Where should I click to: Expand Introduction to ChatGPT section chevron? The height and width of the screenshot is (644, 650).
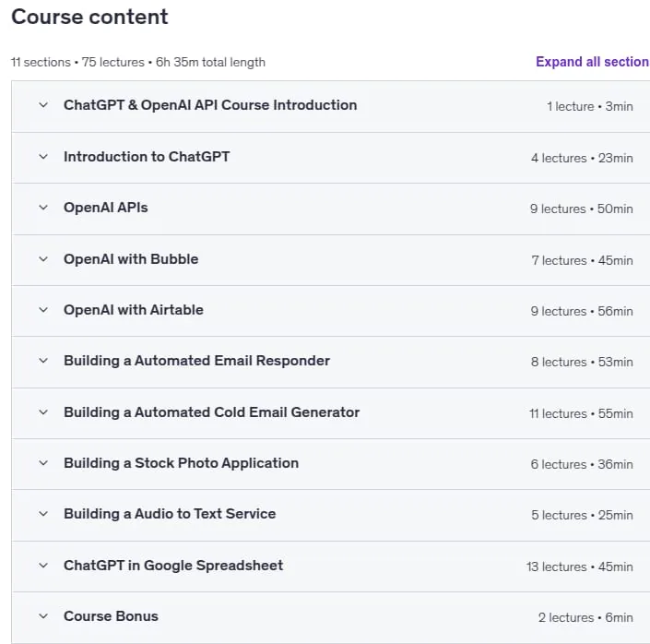[43, 157]
